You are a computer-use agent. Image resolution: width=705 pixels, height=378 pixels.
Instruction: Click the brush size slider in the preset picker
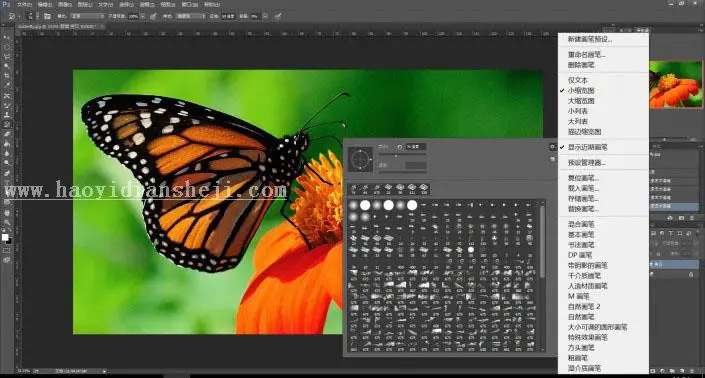pyautogui.click(x=402, y=155)
